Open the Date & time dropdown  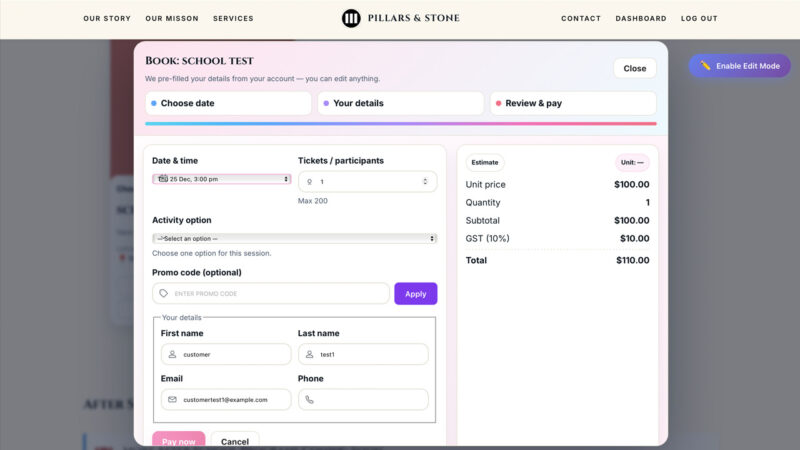[x=222, y=179]
